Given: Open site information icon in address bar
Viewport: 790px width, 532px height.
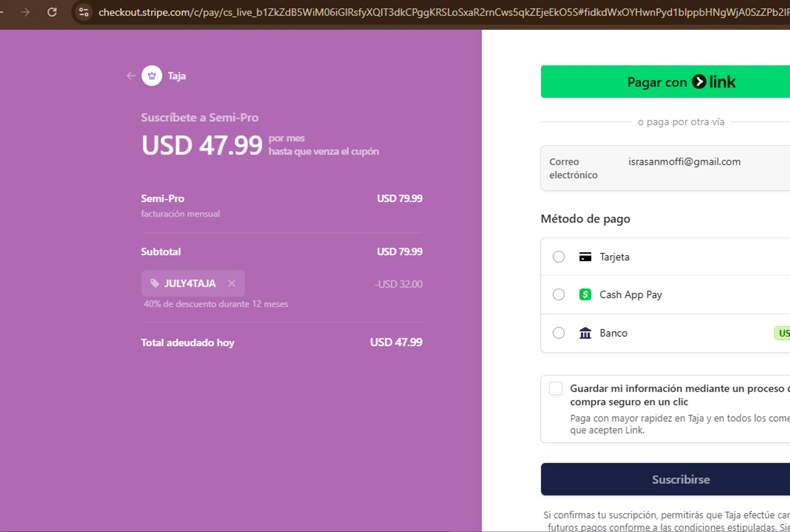Looking at the screenshot, I should pyautogui.click(x=84, y=12).
